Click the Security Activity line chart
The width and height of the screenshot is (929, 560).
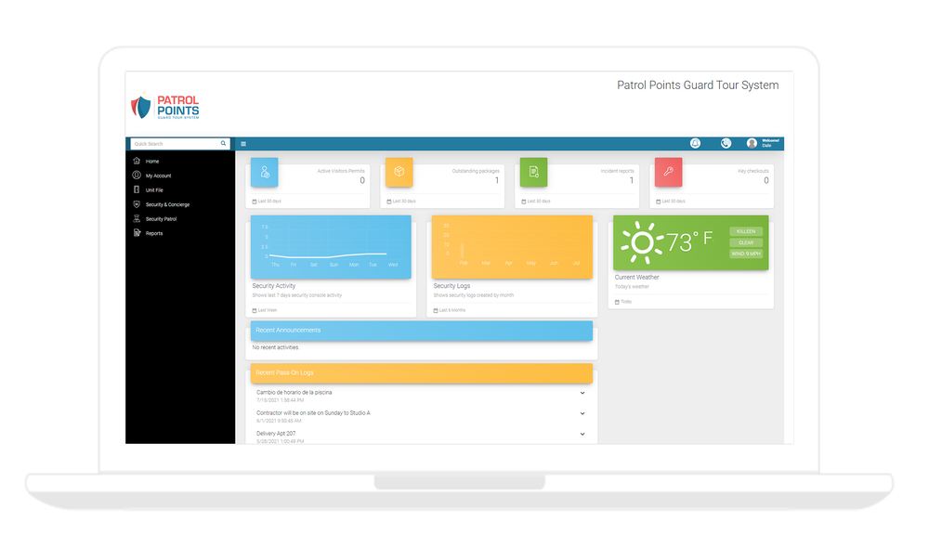pos(331,247)
